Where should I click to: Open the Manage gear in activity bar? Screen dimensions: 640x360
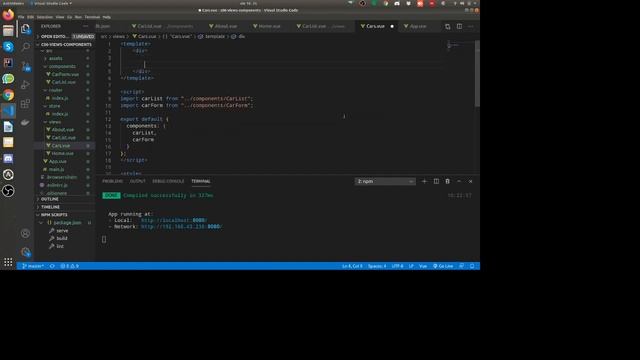click(25, 252)
